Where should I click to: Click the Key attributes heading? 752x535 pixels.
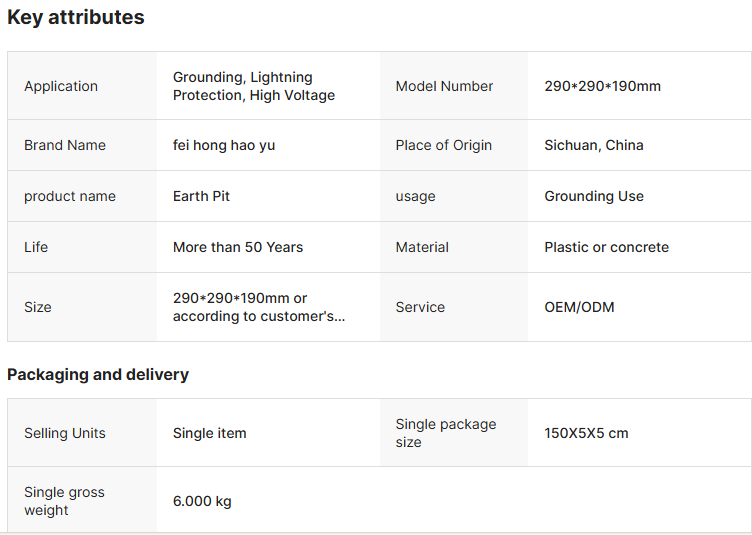(x=76, y=17)
